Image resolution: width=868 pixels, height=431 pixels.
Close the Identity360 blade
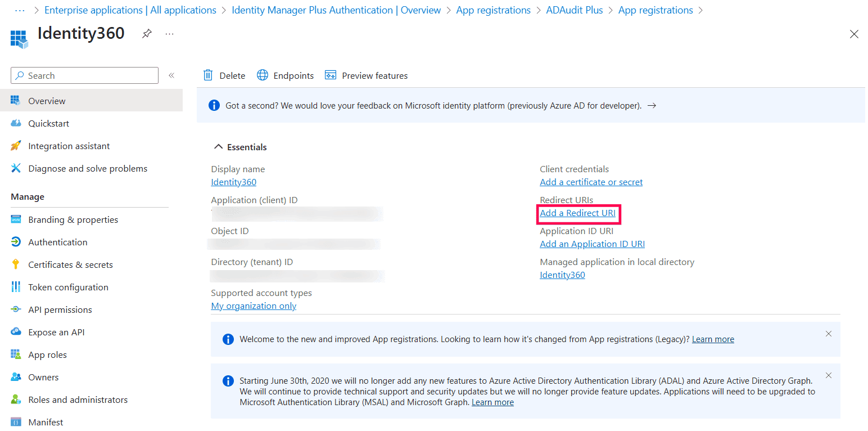pos(854,34)
